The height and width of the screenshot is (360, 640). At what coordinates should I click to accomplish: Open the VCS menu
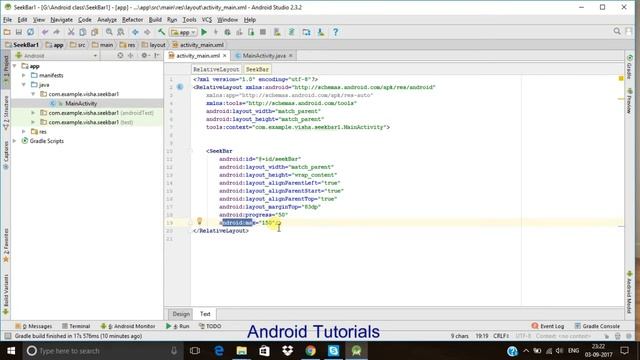pos(207,20)
